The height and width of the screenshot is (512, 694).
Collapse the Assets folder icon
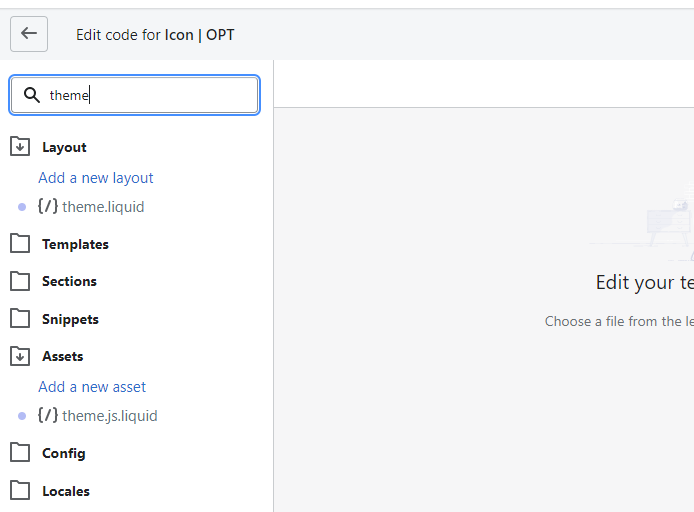pyautogui.click(x=20, y=356)
